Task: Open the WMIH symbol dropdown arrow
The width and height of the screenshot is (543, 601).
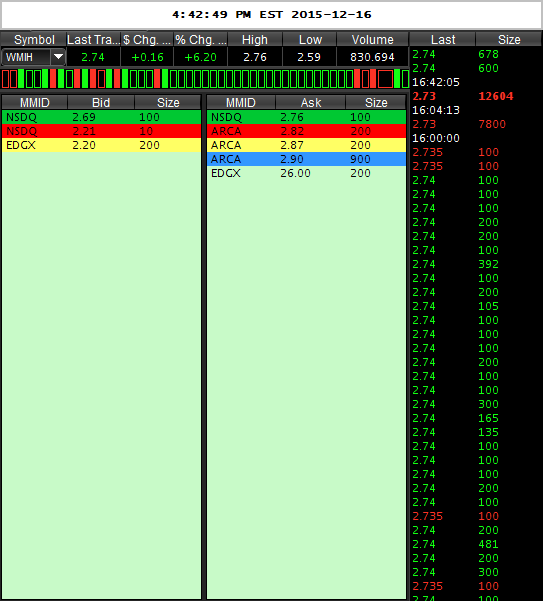Action: [58, 57]
